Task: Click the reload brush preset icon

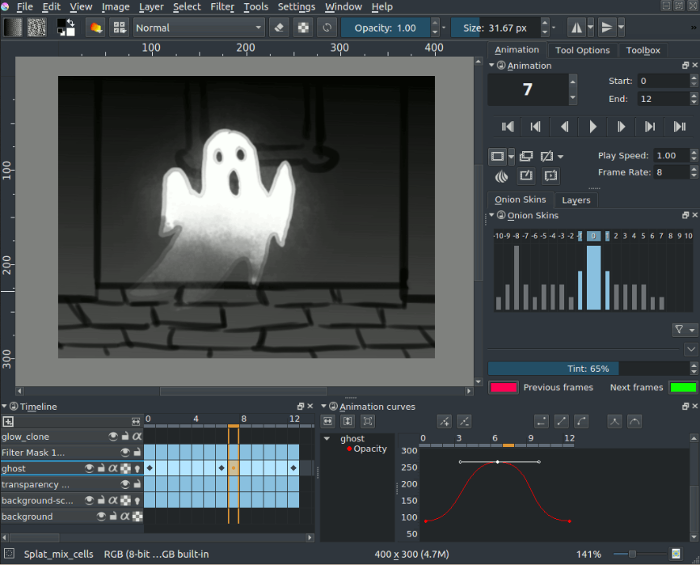Action: pyautogui.click(x=326, y=28)
